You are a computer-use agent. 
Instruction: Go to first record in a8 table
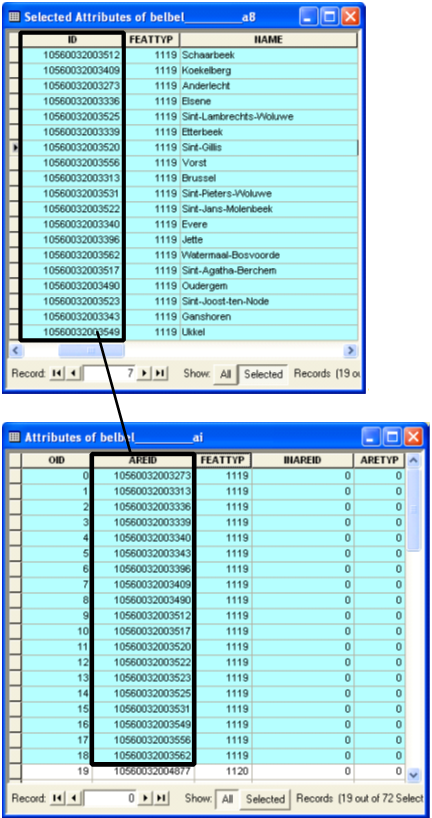pyautogui.click(x=55, y=374)
